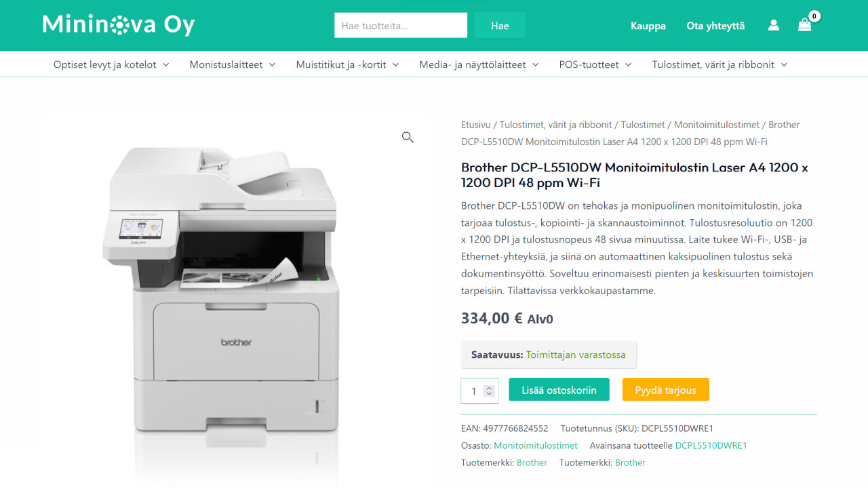Screen dimensions: 868x488
Task: Expand Optiset levyt ja kotelot menu
Action: click(111, 64)
